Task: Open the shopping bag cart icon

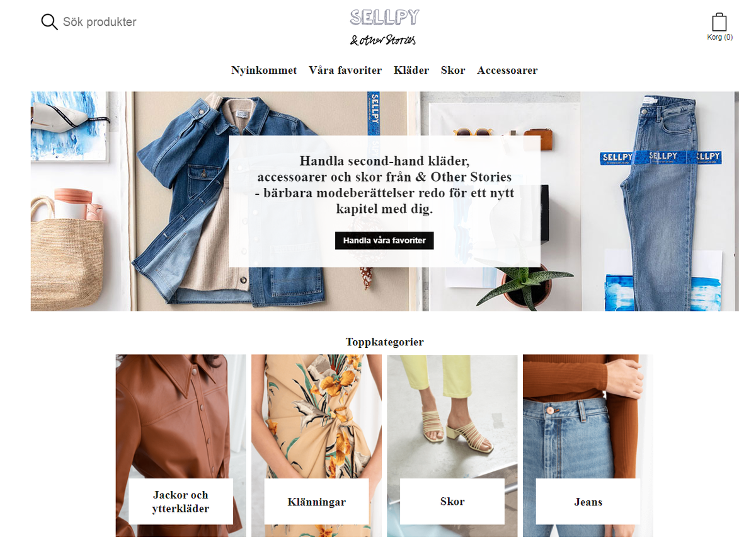Action: 719,22
